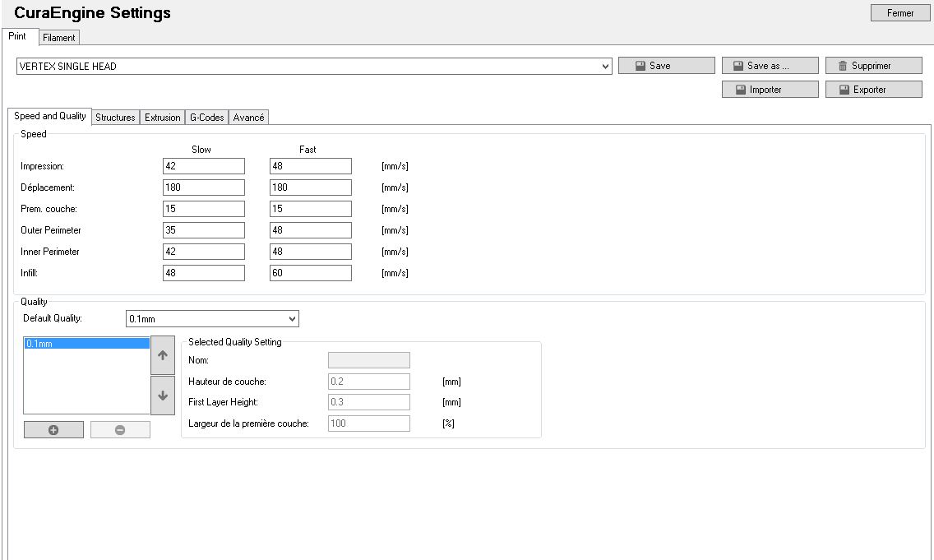Open the Structures tab

pyautogui.click(x=115, y=118)
